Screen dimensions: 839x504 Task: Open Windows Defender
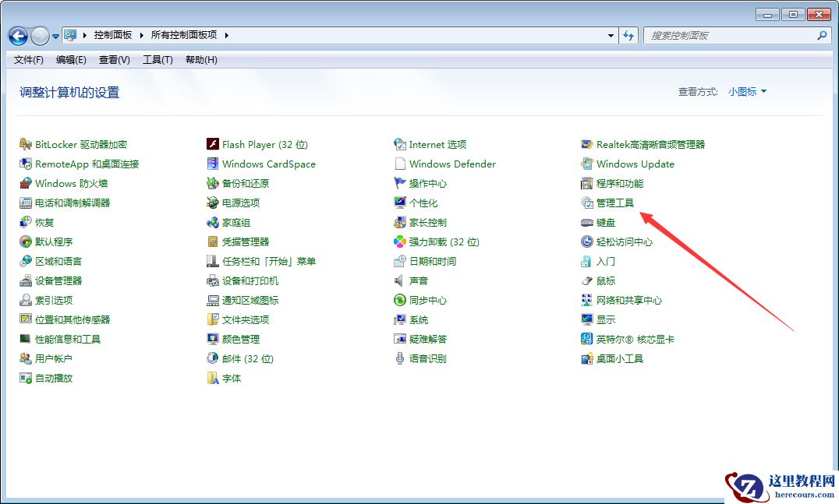point(452,164)
